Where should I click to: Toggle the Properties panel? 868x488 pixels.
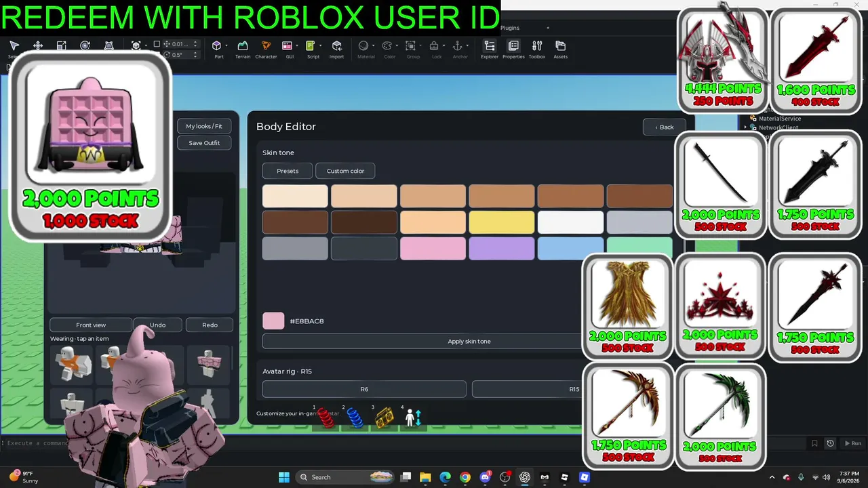513,49
